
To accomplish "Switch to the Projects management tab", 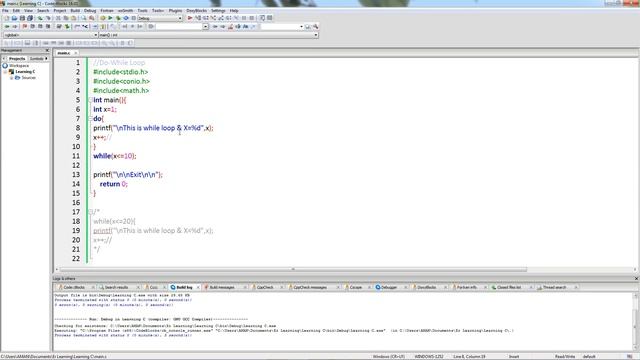I will coord(17,58).
